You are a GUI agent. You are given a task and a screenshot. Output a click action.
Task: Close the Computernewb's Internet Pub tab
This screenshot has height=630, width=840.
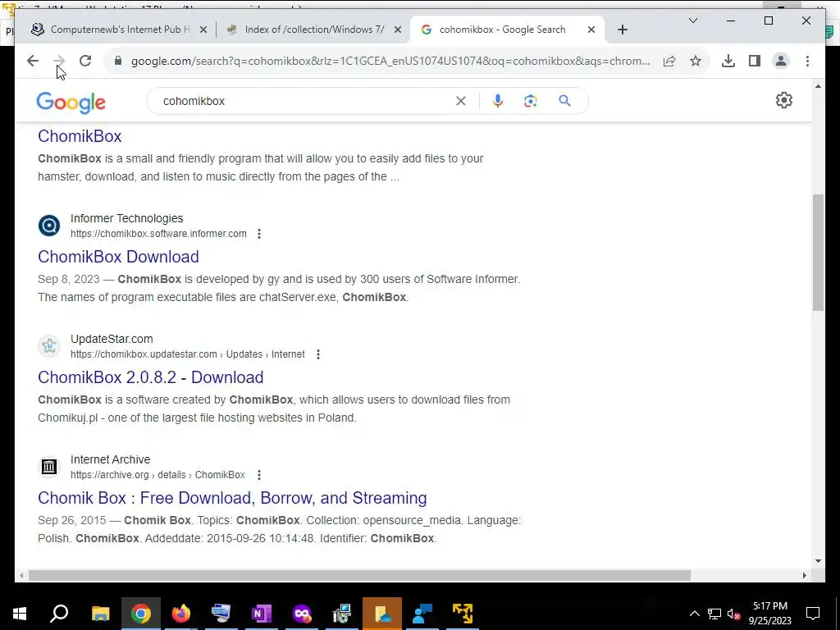pos(203,30)
